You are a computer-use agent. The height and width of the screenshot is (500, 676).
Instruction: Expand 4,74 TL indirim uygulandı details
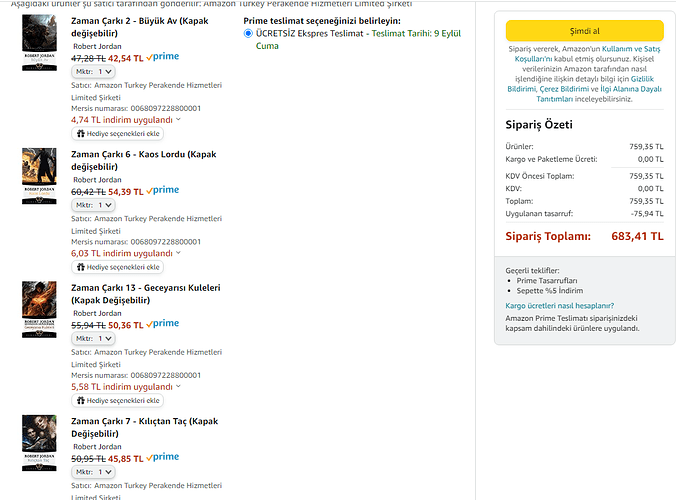pyautogui.click(x=125, y=120)
